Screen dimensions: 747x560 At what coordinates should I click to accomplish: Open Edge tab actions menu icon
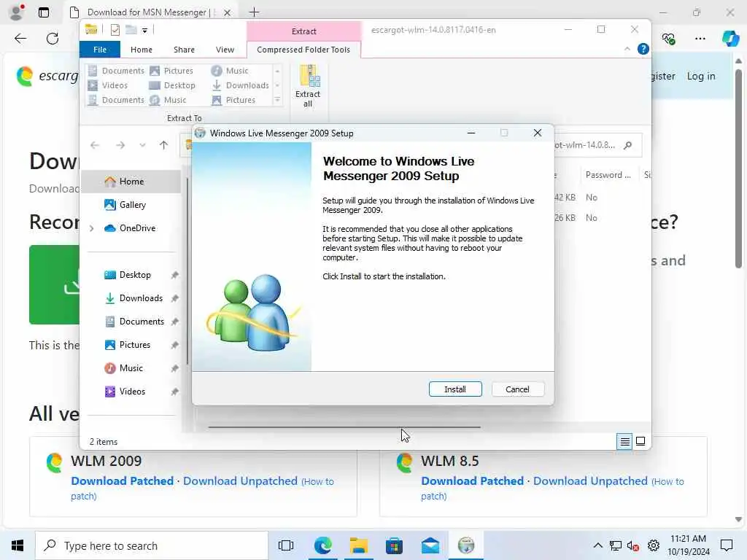tap(44, 12)
